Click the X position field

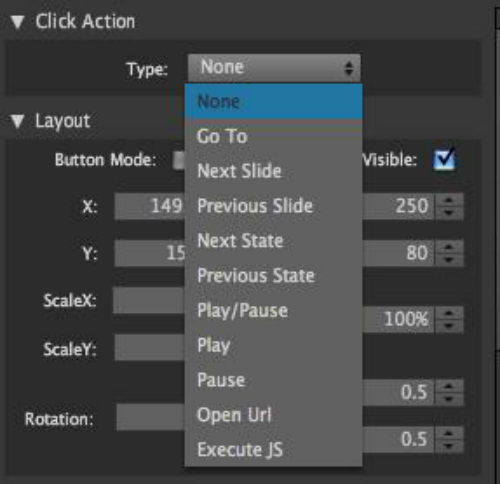(x=150, y=206)
